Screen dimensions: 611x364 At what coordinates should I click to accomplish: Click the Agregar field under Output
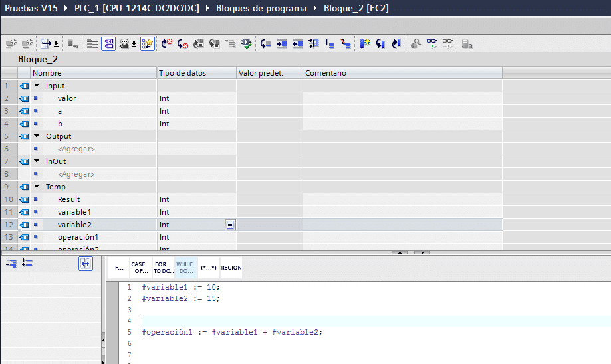(76, 149)
